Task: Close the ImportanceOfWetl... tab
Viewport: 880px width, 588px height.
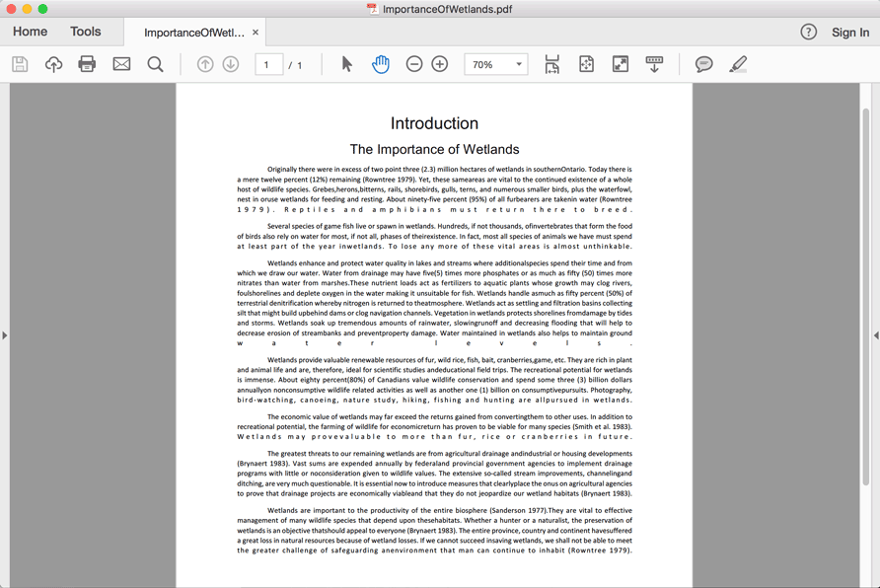Action: coord(256,33)
